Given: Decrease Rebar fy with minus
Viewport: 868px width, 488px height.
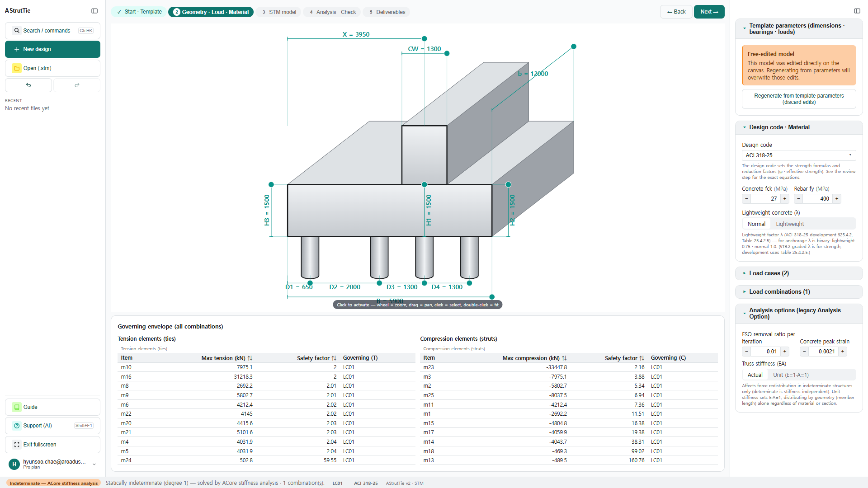Looking at the screenshot, I should pyautogui.click(x=798, y=199).
